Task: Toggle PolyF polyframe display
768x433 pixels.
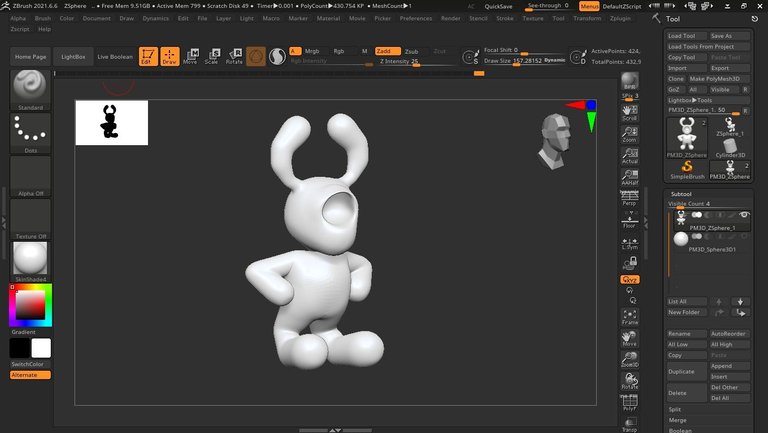Action: pyautogui.click(x=629, y=403)
